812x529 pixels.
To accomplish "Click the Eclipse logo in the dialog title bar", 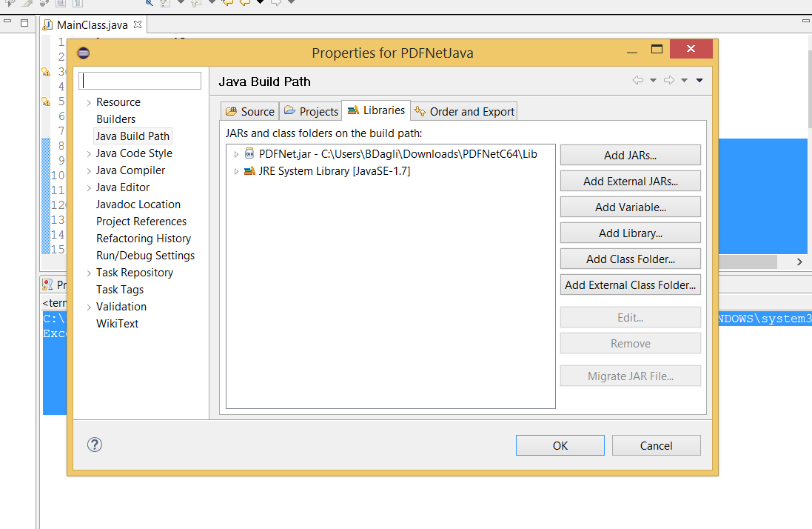I will (x=84, y=53).
